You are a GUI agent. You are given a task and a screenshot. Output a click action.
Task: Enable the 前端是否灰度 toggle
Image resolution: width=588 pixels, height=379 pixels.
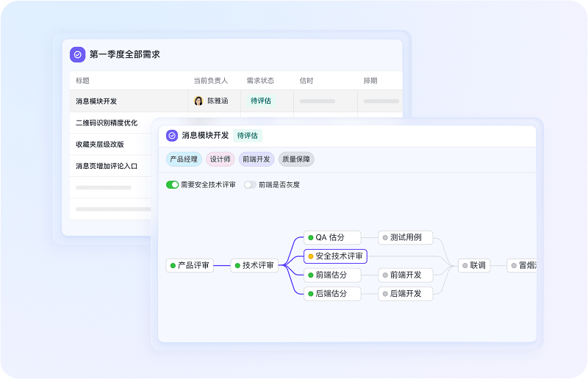click(x=250, y=184)
